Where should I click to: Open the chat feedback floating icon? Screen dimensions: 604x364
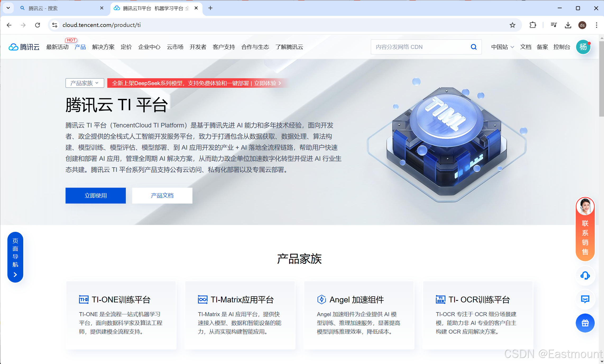tap(585, 299)
